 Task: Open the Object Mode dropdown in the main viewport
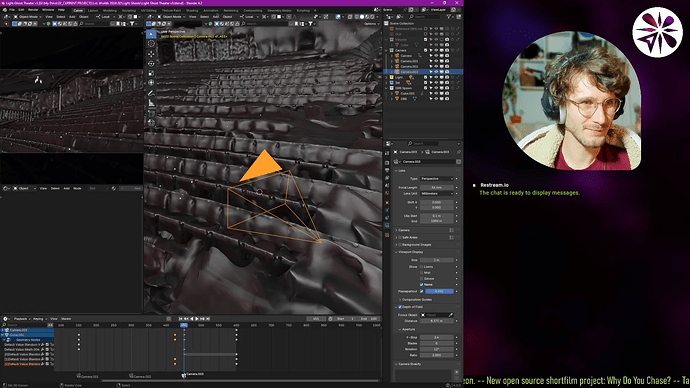(x=171, y=17)
